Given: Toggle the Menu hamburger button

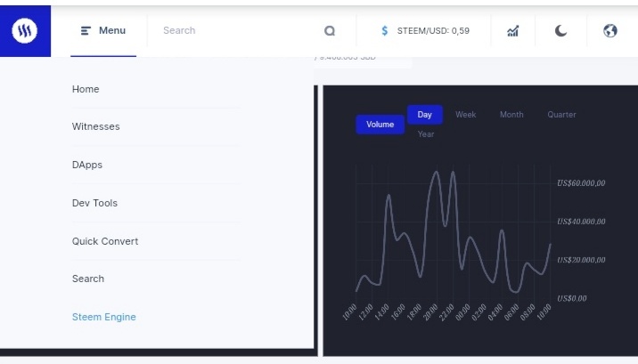Looking at the screenshot, I should pos(103,30).
